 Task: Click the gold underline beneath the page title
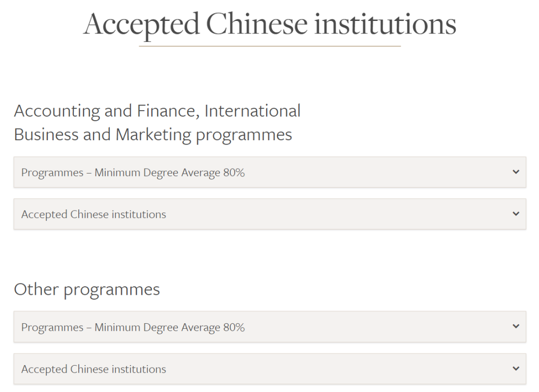(x=269, y=45)
